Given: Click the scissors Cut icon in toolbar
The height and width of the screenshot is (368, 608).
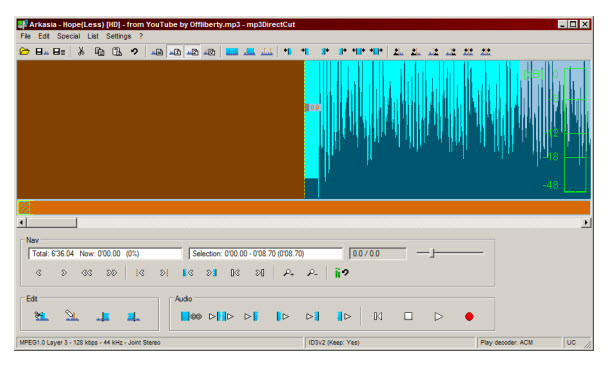Looking at the screenshot, I should [x=81, y=52].
